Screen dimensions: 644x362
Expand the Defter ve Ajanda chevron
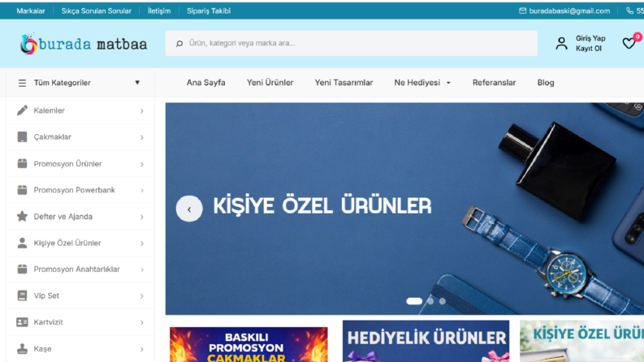141,217
